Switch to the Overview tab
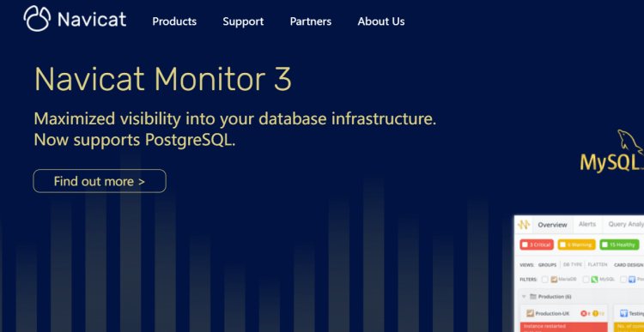Image resolution: width=644 pixels, height=332 pixels. click(x=552, y=225)
